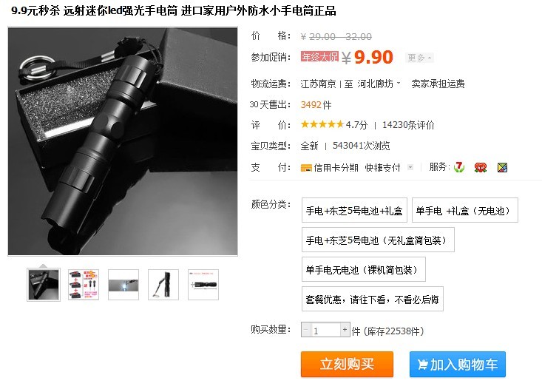Click the red heart service guarantee icon
Image resolution: width=542 pixels, height=392 pixels.
click(481, 168)
